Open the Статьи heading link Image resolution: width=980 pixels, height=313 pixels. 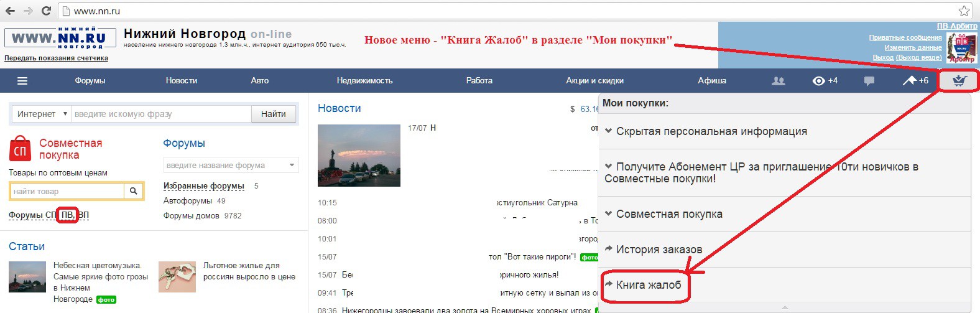(27, 246)
